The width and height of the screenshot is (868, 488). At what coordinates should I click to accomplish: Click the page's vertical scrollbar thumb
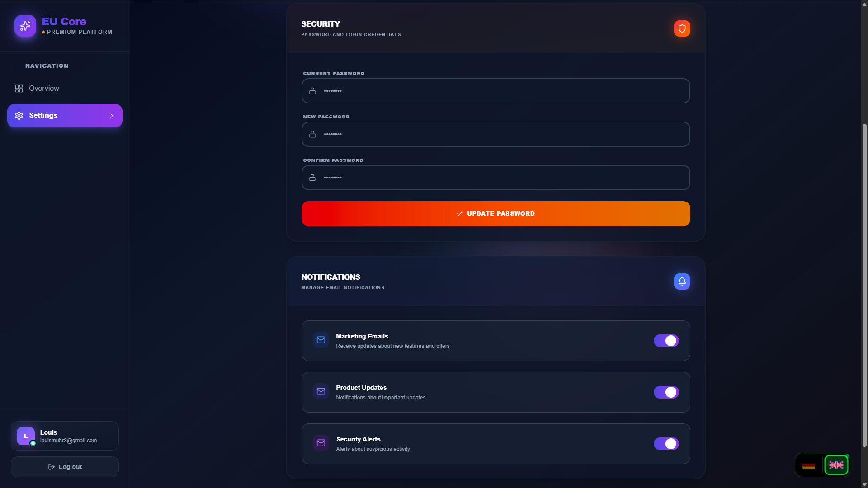pos(864,285)
